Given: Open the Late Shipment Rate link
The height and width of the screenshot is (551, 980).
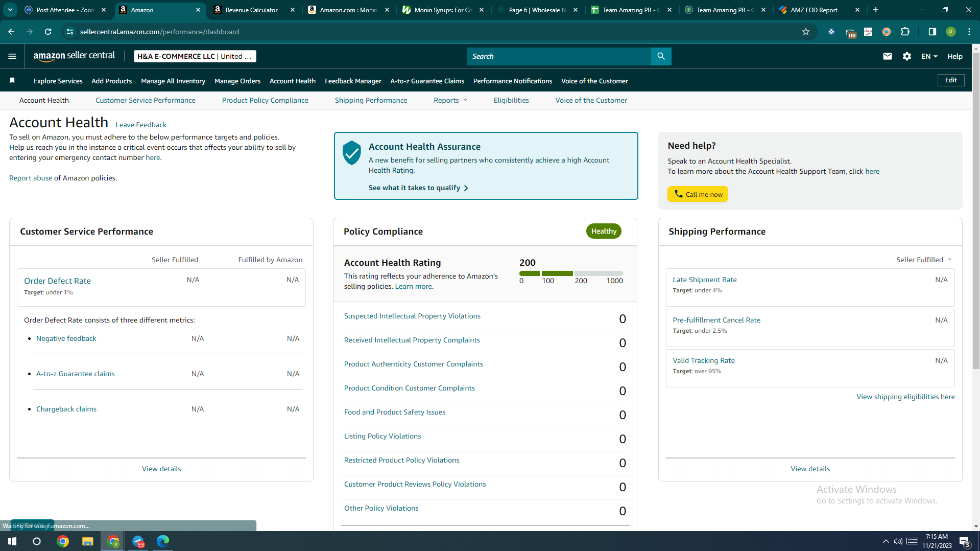Looking at the screenshot, I should click(705, 280).
